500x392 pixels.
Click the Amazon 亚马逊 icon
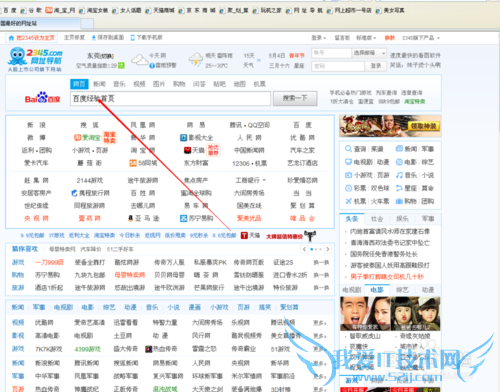click(131, 218)
